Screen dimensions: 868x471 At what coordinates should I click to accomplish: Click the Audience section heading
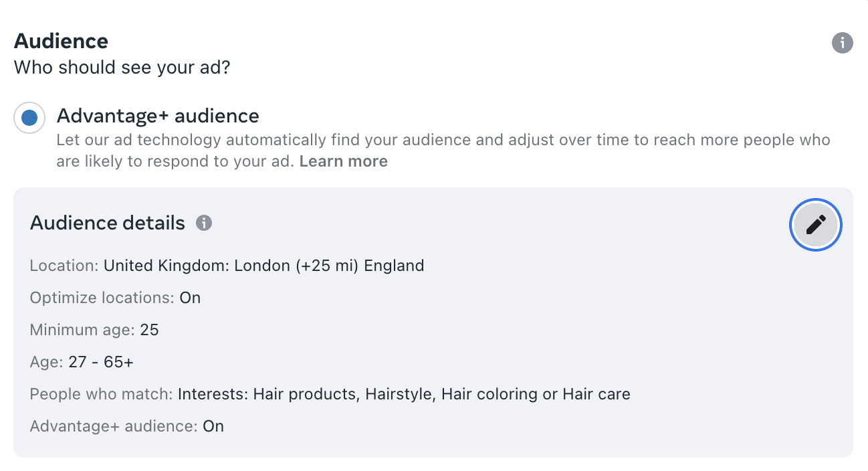61,41
